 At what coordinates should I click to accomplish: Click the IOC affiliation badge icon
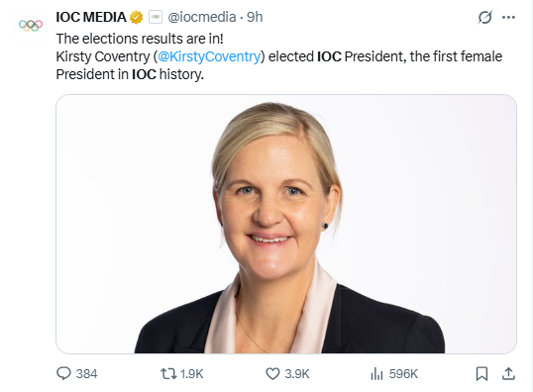click(156, 17)
